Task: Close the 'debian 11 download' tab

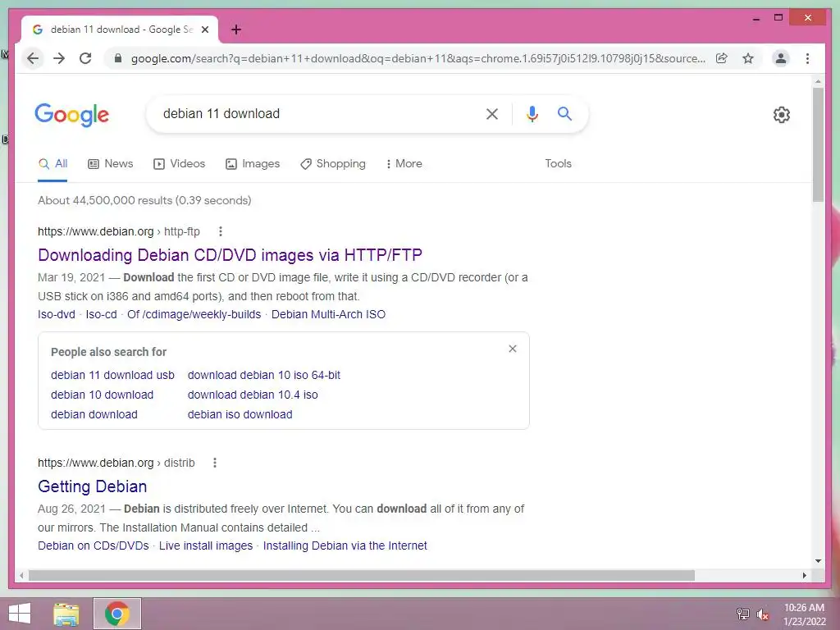Action: tap(204, 30)
